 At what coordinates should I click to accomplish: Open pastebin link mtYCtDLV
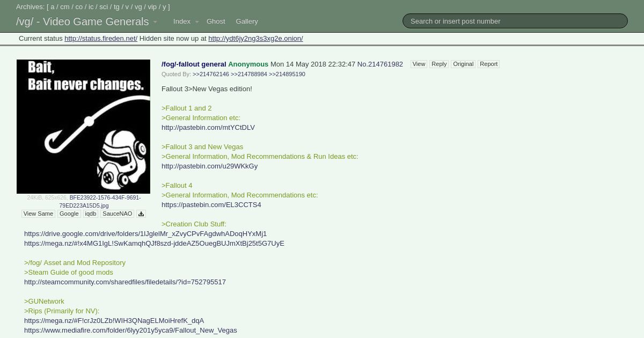click(208, 127)
